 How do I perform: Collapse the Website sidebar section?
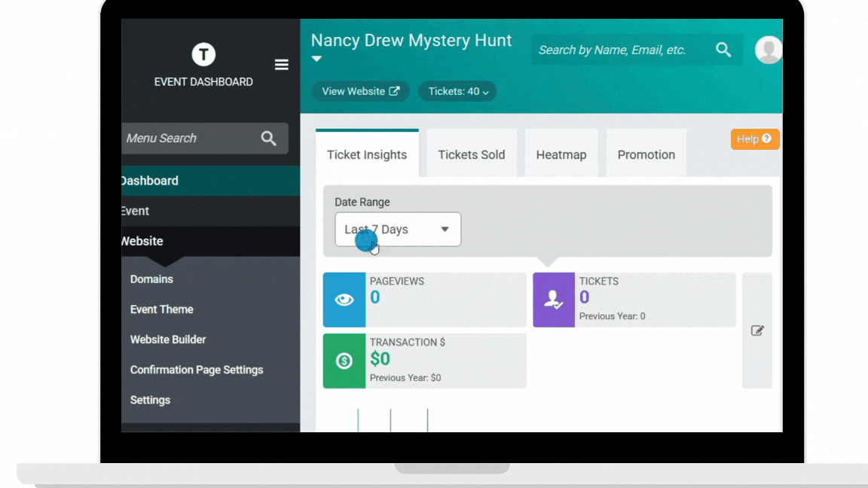[x=210, y=241]
